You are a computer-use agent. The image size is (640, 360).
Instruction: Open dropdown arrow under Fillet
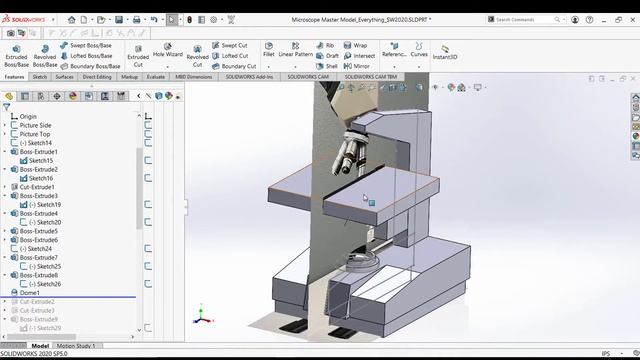click(269, 67)
